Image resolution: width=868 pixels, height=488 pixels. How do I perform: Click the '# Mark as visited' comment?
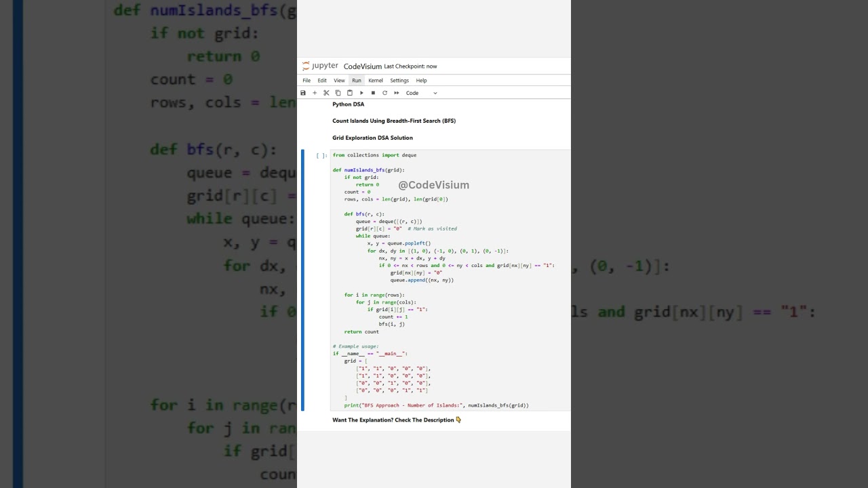click(432, 228)
